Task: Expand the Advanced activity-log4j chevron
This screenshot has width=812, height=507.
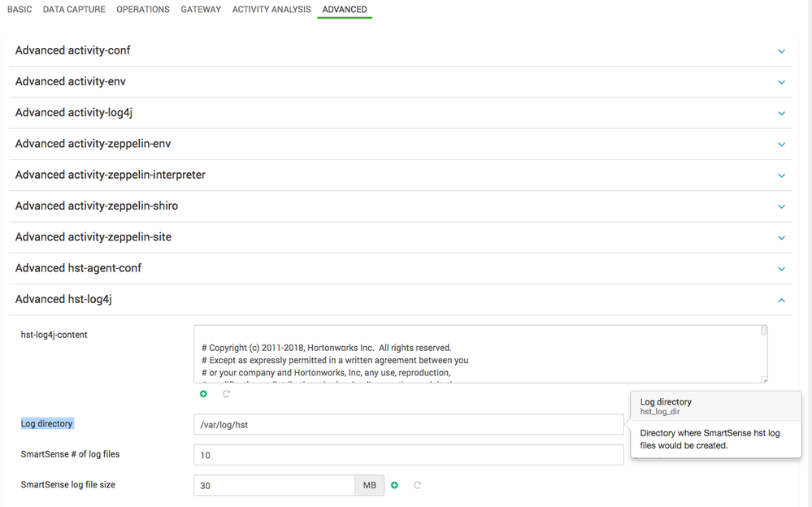Action: click(x=781, y=113)
